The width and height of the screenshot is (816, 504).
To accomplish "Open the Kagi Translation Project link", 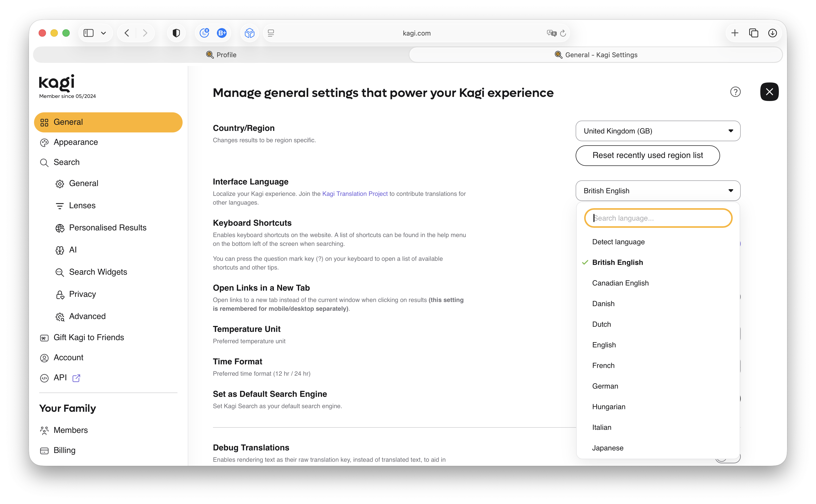I will point(355,194).
